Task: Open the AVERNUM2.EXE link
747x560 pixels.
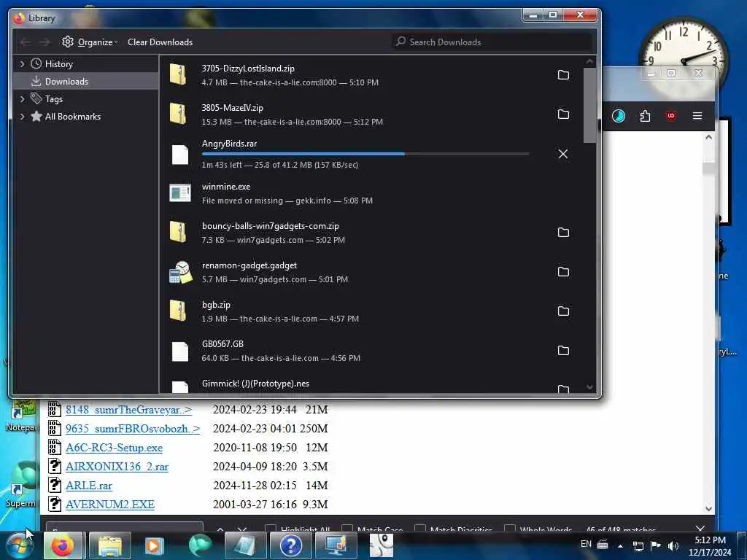Action: pos(110,505)
